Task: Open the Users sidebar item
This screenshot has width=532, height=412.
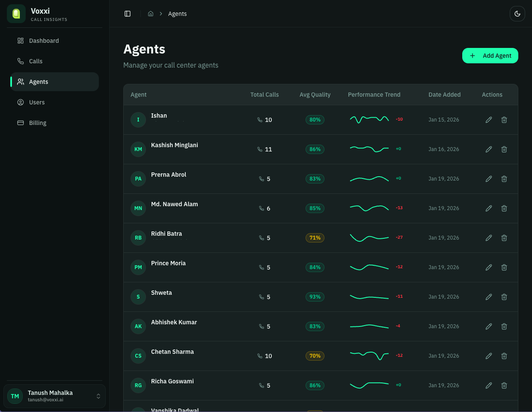Action: pos(37,102)
